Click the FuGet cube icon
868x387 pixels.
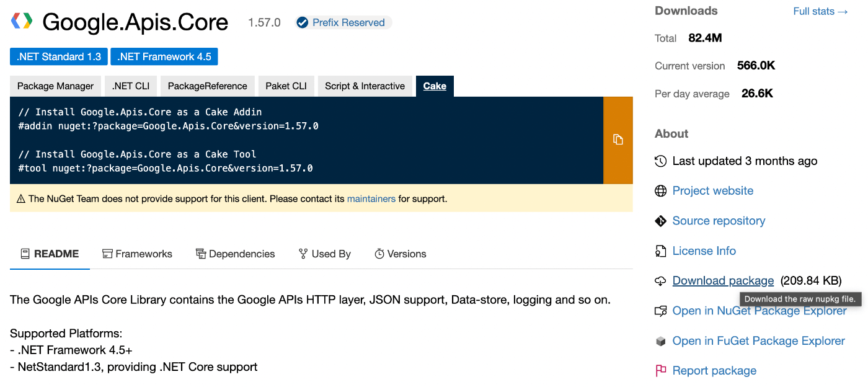tap(661, 341)
